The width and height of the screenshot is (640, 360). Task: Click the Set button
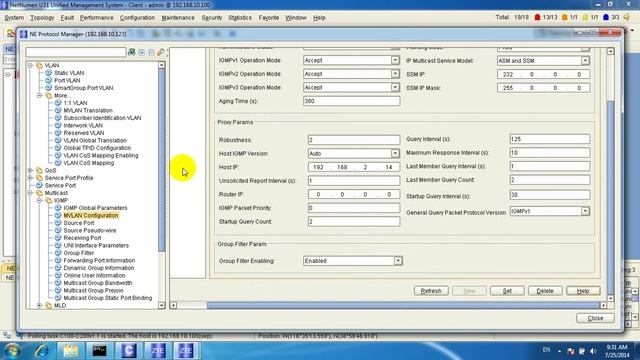507,291
